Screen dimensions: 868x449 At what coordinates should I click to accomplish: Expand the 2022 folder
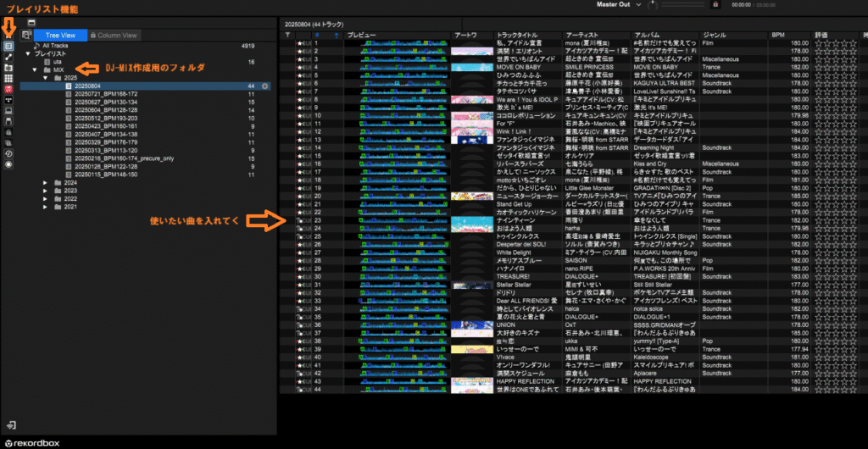click(x=46, y=198)
